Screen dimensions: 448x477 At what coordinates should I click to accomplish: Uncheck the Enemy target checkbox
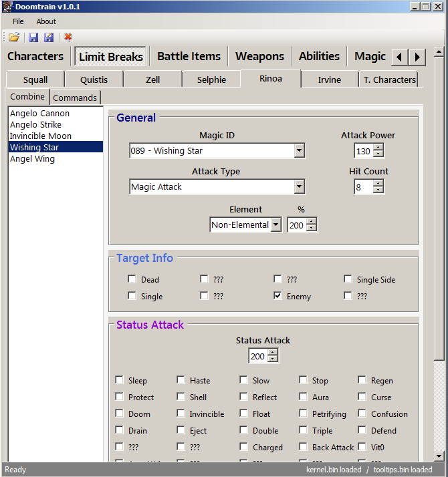coord(277,296)
